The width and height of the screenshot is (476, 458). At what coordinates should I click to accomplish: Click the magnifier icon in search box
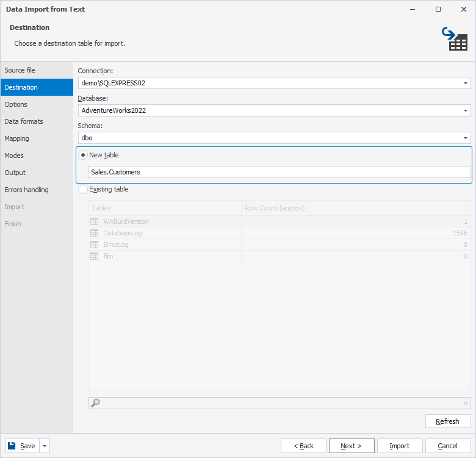click(x=95, y=403)
